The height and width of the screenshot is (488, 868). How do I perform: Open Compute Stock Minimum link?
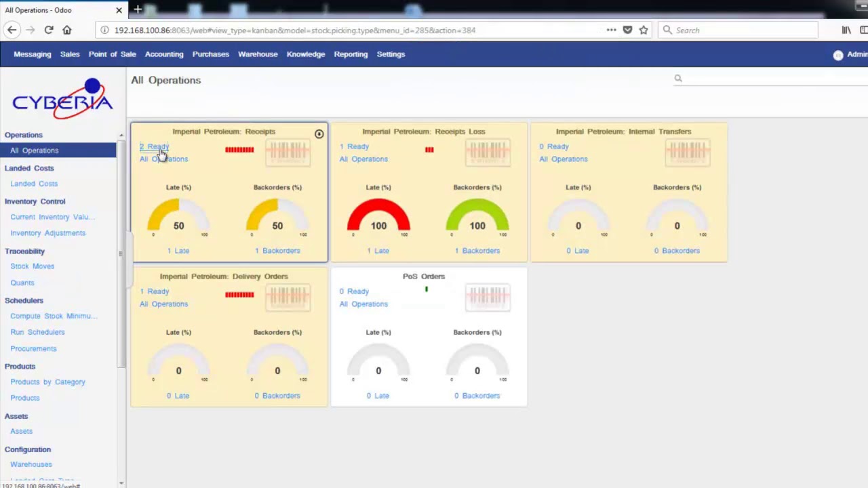(54, 316)
